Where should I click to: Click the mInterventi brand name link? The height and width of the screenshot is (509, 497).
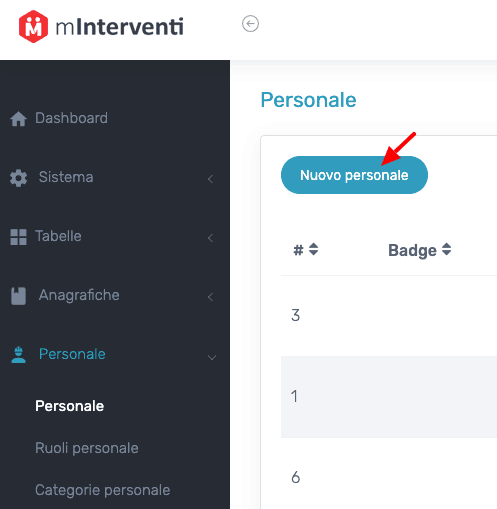(x=119, y=27)
